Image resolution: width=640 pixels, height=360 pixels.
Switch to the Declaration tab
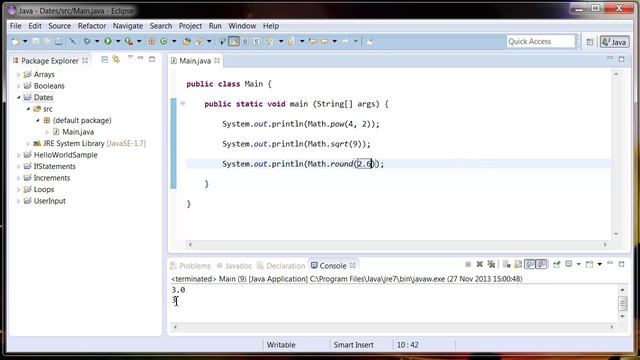point(281,266)
